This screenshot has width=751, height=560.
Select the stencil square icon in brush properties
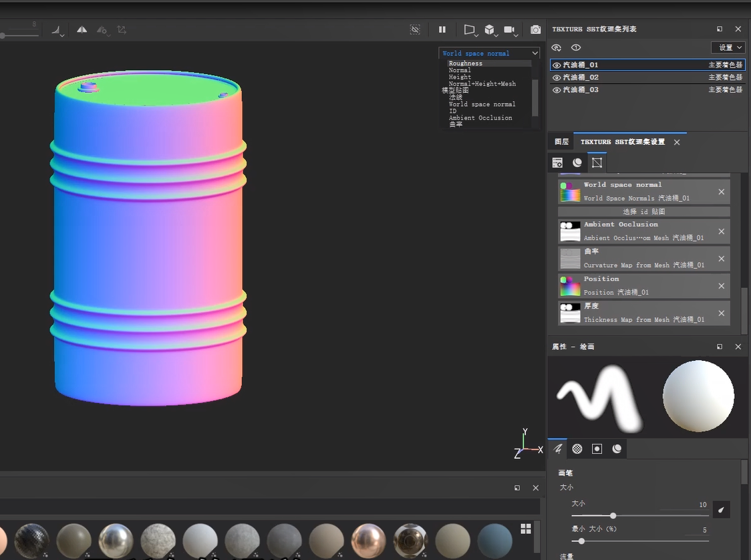coord(597,448)
